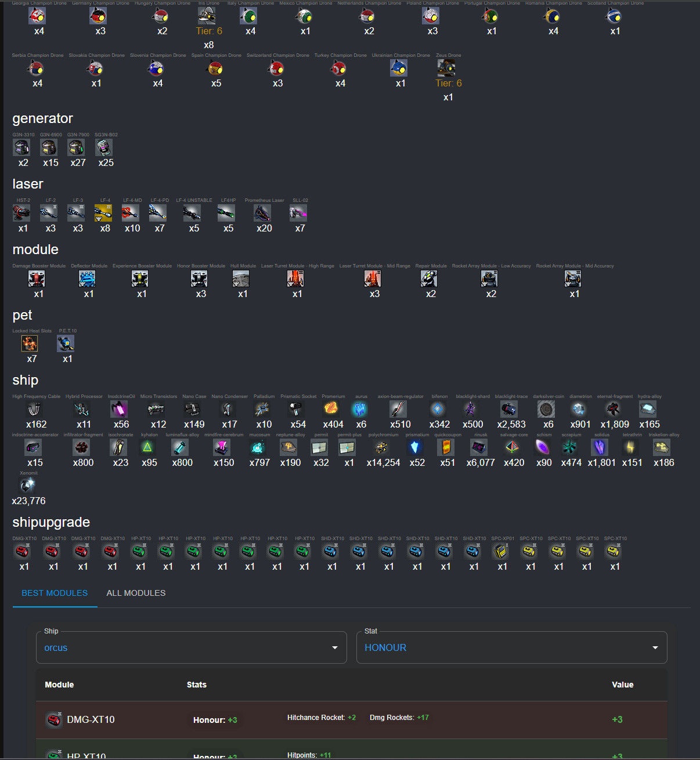Click the x14,254 polychromium quantity
This screenshot has width=700, height=760.
[x=384, y=462]
